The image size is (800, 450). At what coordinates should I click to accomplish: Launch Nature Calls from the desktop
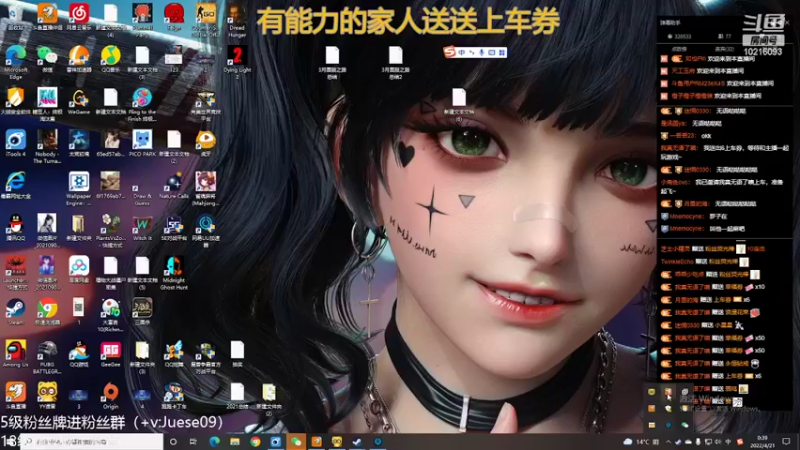point(173,185)
